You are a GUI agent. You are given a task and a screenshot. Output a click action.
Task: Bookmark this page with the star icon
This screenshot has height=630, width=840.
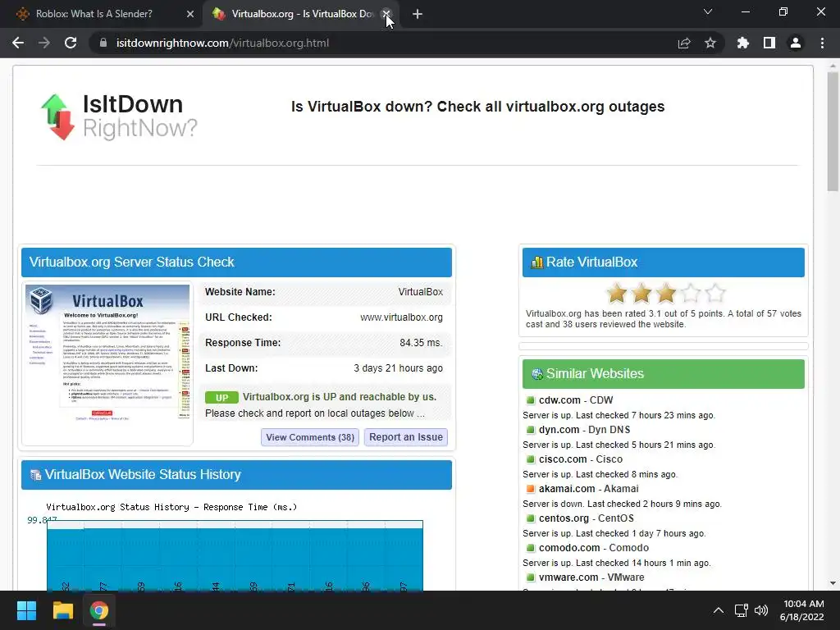(x=710, y=43)
